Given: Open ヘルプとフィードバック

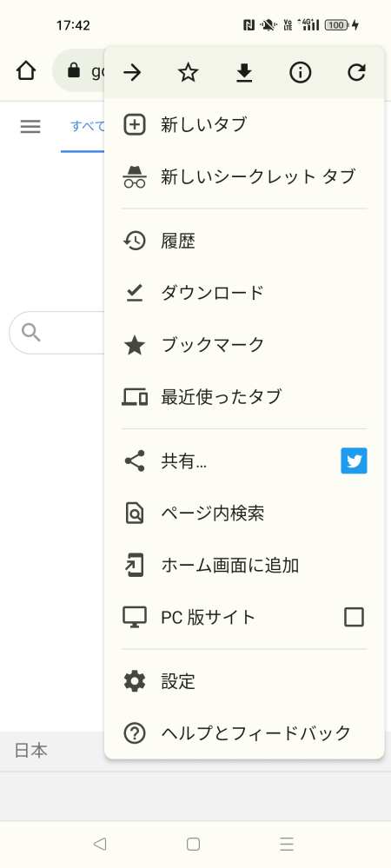Looking at the screenshot, I should [x=244, y=733].
